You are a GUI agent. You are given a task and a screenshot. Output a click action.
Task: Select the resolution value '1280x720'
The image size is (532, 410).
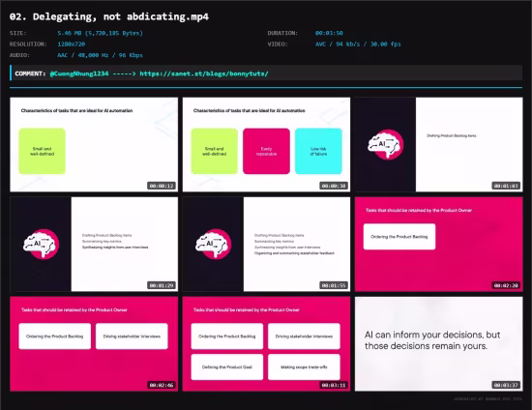point(72,44)
